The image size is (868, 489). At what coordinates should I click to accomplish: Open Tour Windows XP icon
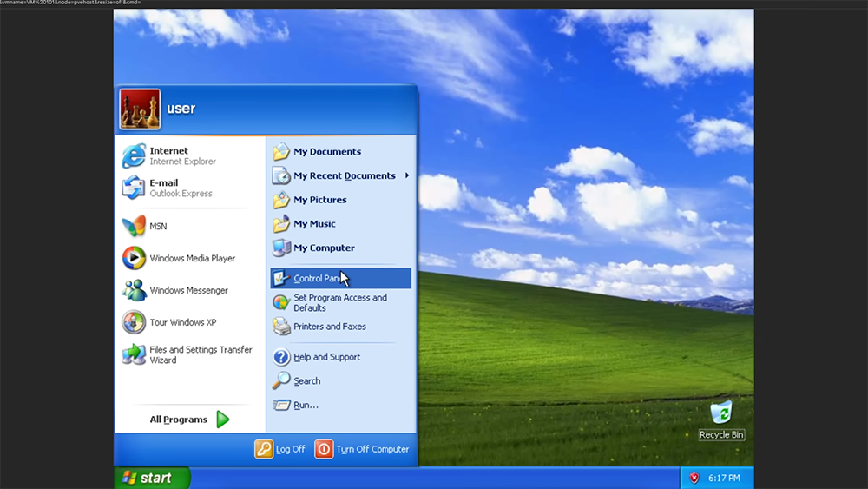pyautogui.click(x=134, y=322)
